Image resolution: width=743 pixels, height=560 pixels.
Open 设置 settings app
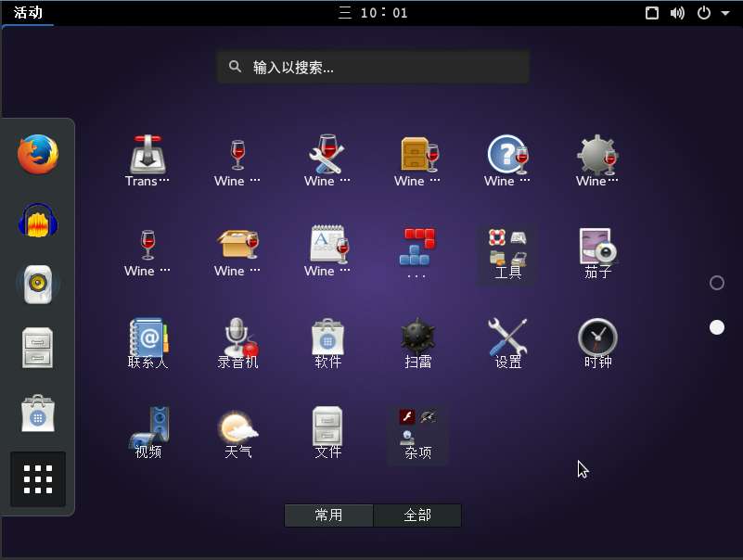tap(507, 343)
